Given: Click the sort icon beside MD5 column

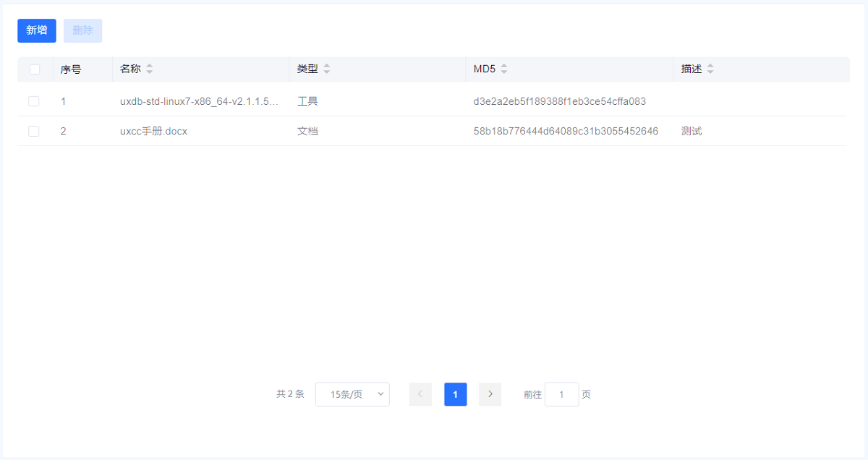Looking at the screenshot, I should pos(504,69).
